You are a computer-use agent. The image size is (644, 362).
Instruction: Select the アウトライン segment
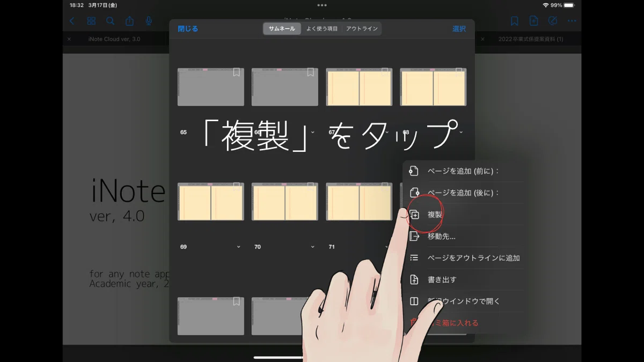tap(362, 29)
